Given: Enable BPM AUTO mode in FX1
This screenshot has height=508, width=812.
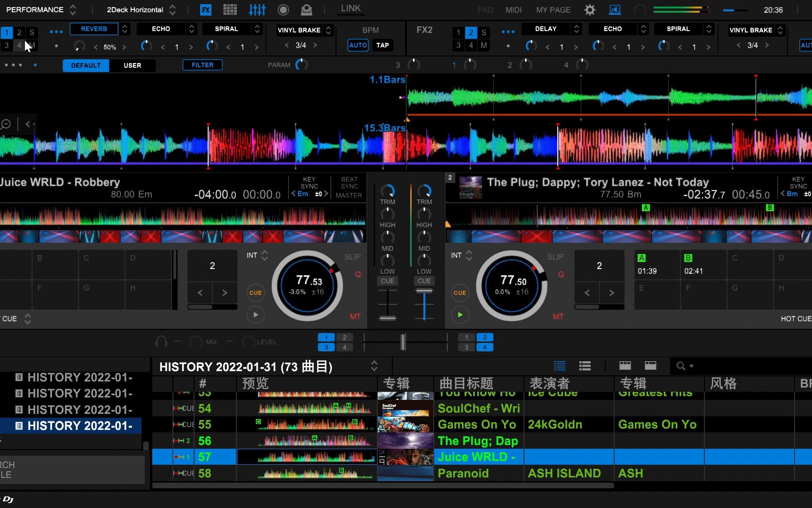Looking at the screenshot, I should click(x=358, y=45).
